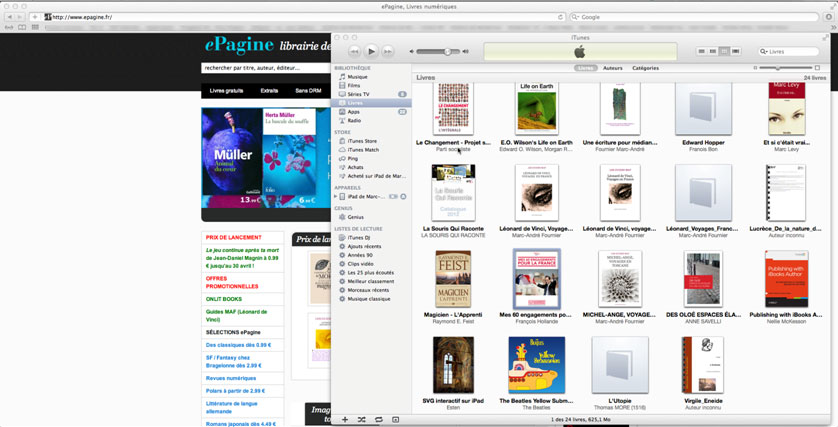Image resolution: width=838 pixels, height=427 pixels.
Task: Toggle shuffle in the iTunes bottom bar
Action: point(362,420)
